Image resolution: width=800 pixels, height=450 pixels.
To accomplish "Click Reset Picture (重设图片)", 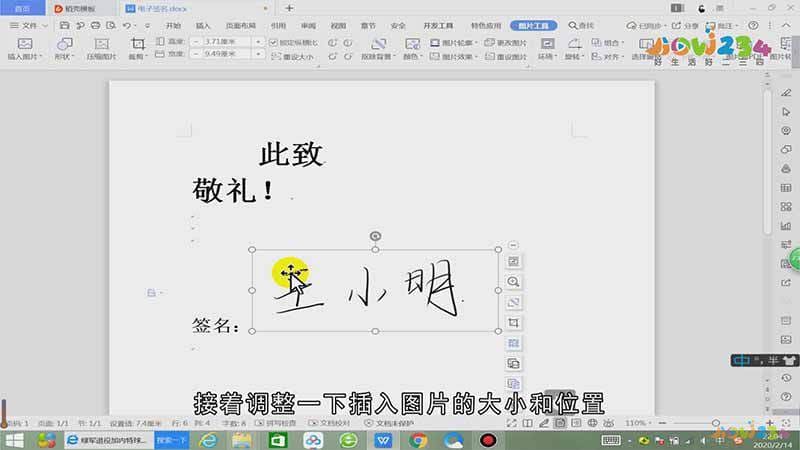I will 506,56.
